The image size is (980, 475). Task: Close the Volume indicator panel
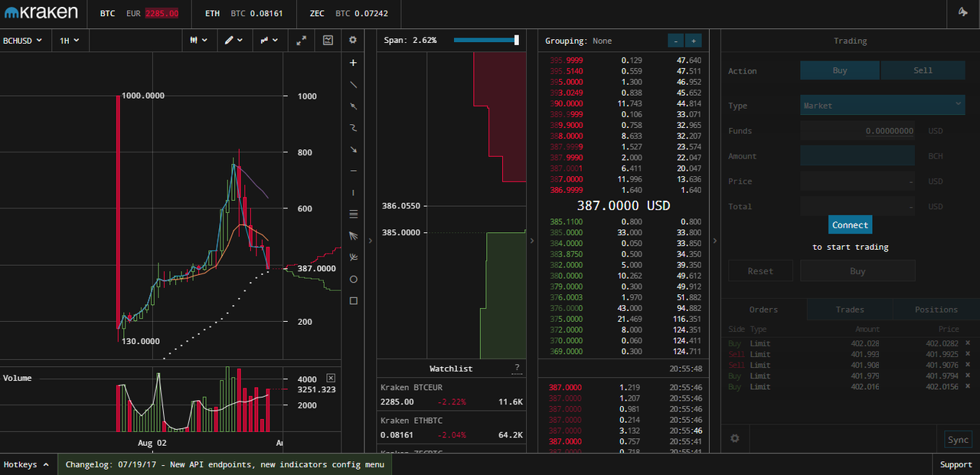click(331, 378)
